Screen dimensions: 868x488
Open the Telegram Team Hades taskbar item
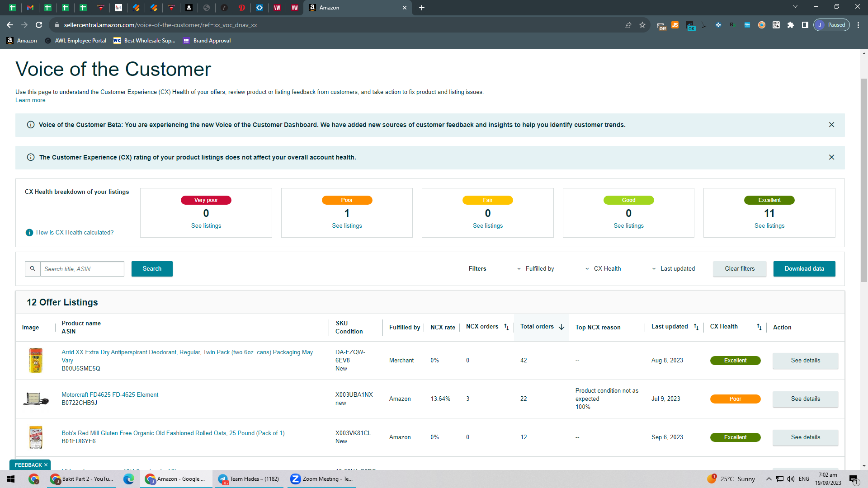click(249, 479)
